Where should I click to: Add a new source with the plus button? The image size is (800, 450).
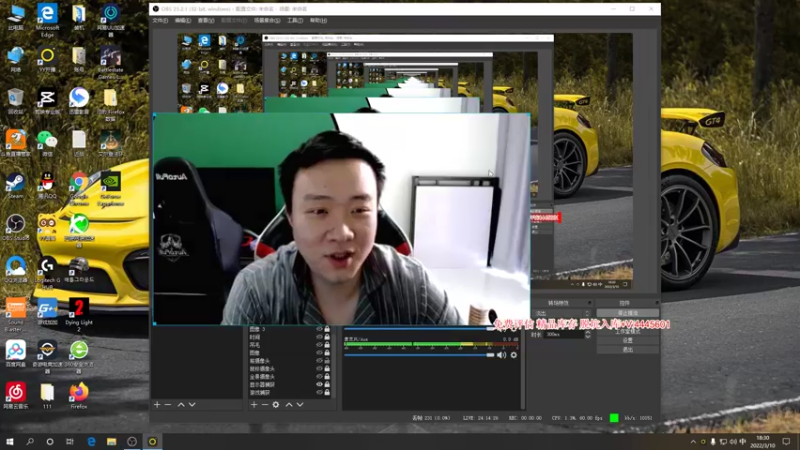[254, 405]
